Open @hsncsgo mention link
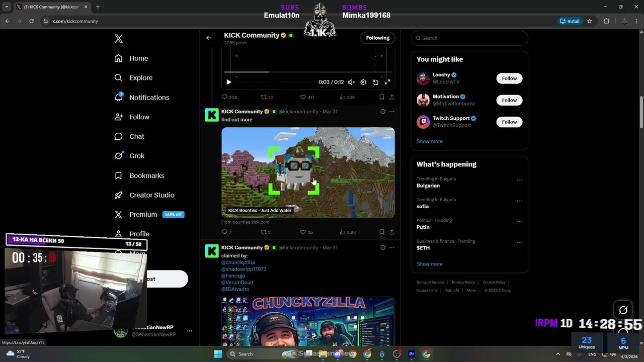This screenshot has height=362, width=644. coord(233,276)
